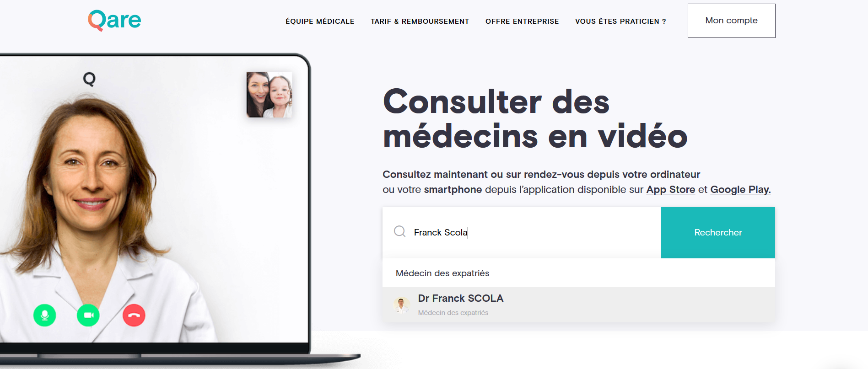The width and height of the screenshot is (868, 369).
Task: Follow the Google Play link
Action: [x=740, y=190]
